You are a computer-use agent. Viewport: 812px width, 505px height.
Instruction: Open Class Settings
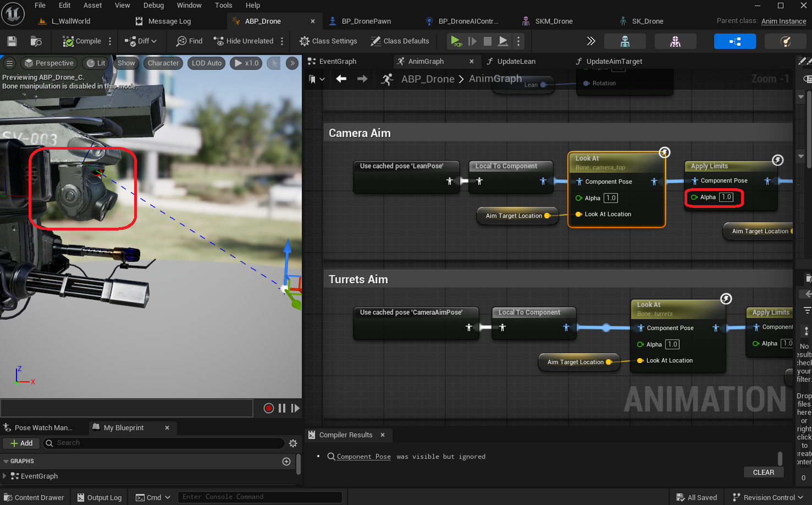tap(328, 41)
